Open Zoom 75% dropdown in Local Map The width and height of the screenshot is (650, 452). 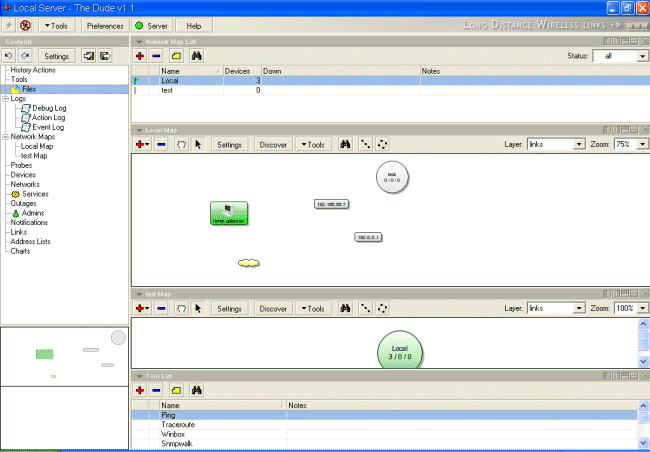tap(643, 144)
